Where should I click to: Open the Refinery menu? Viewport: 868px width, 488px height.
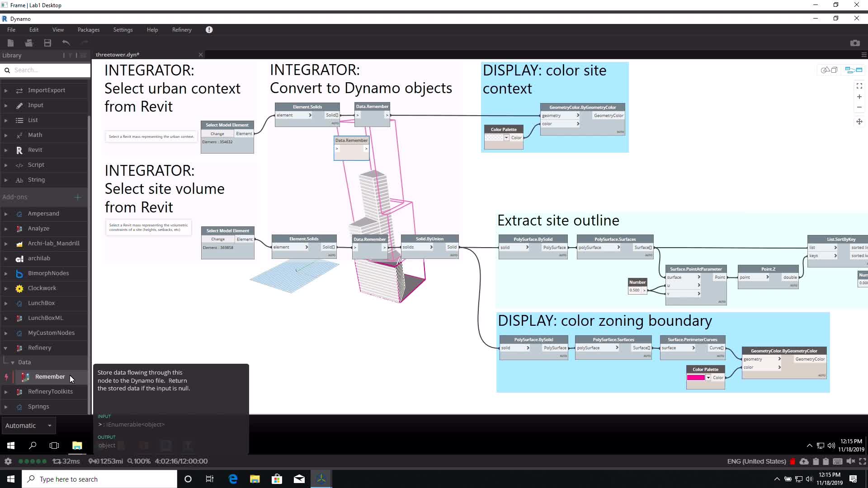point(182,30)
